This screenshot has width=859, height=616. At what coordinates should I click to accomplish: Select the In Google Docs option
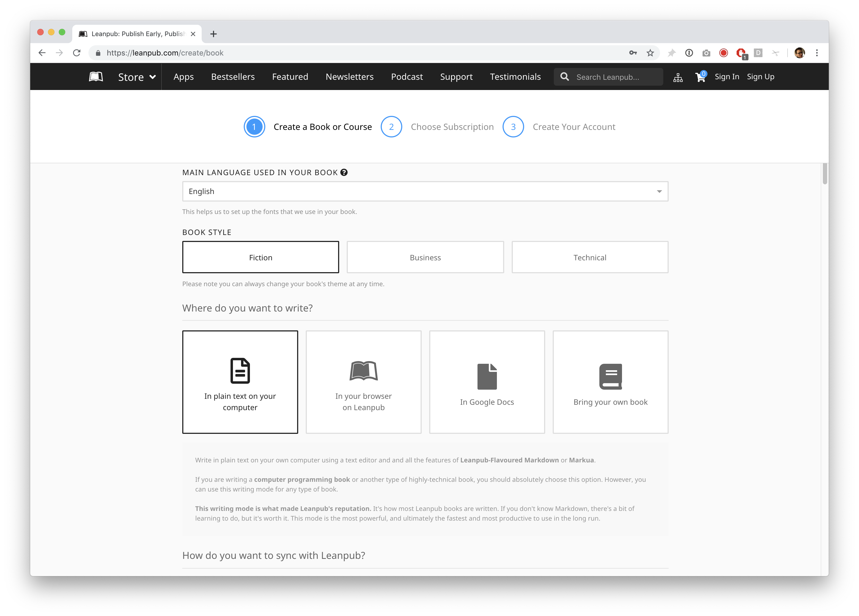pos(487,382)
